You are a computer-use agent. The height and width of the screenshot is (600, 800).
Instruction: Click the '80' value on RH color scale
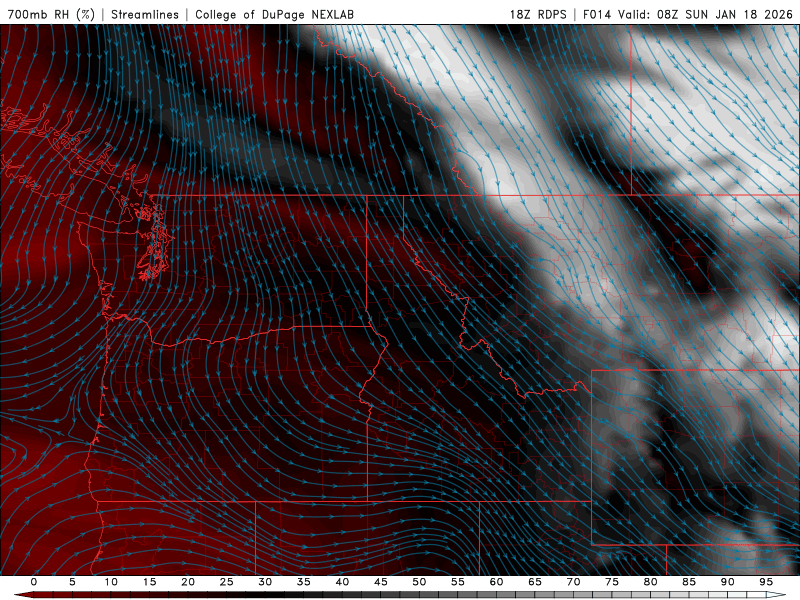pyautogui.click(x=650, y=582)
